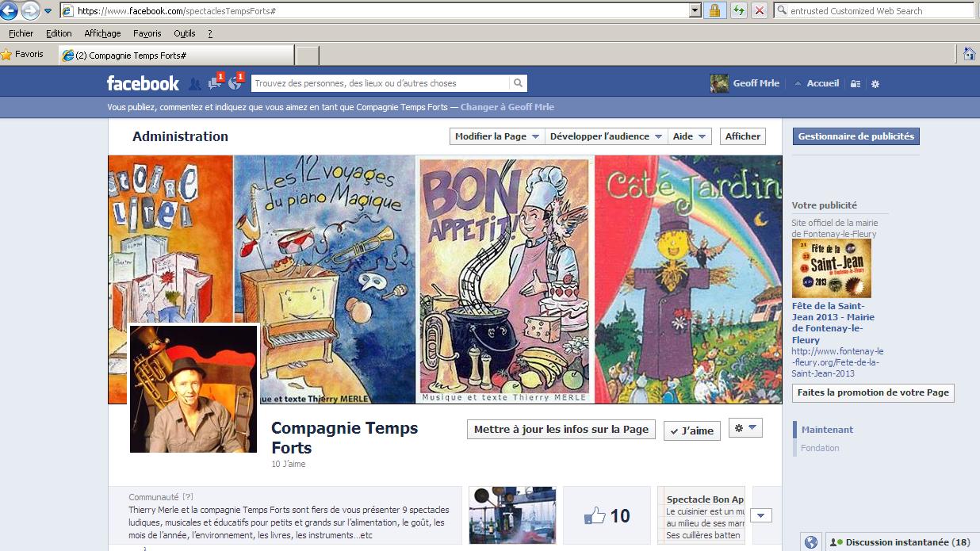Open the Spectacle Bon Ap note tile
This screenshot has height=551, width=980.
[701, 515]
